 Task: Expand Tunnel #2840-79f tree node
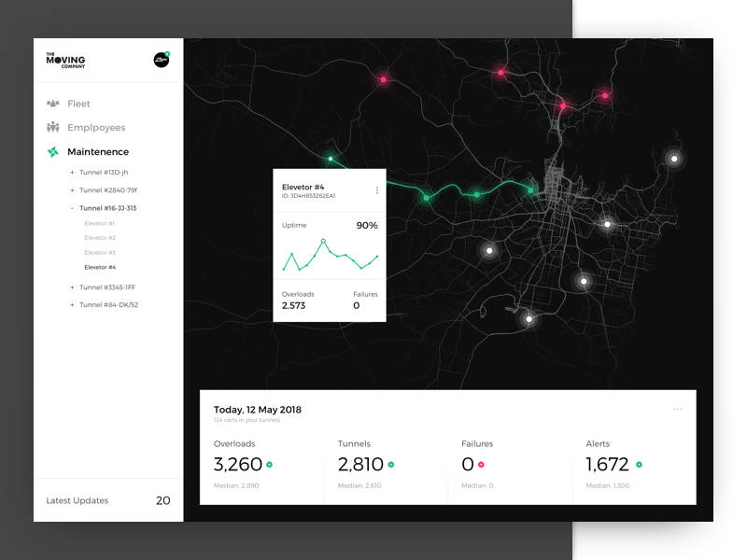(x=72, y=190)
